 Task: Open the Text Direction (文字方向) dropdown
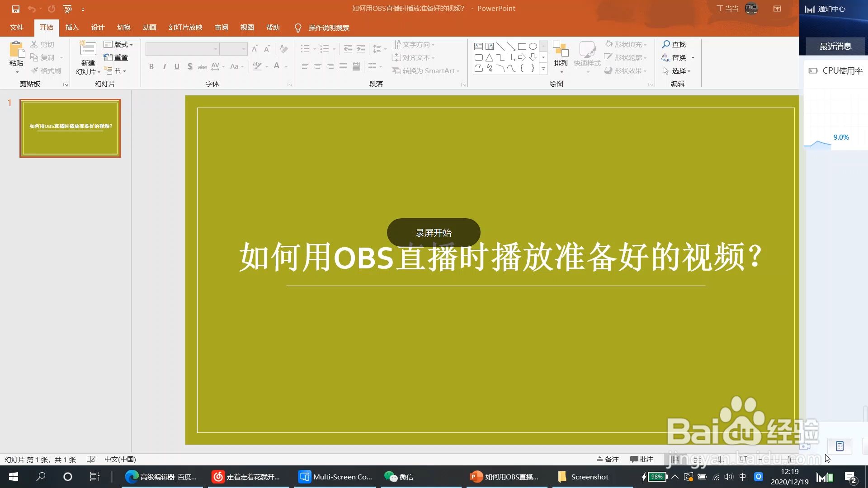click(x=414, y=44)
